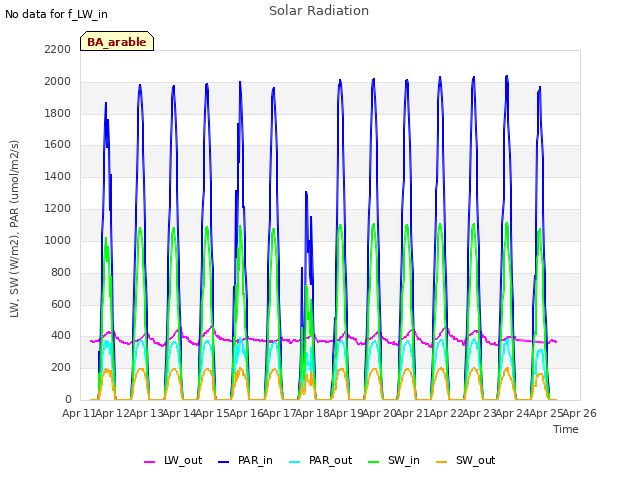The width and height of the screenshot is (640, 480).
Task: Click the Apr 15 x-axis date label
Action: [x=213, y=413]
